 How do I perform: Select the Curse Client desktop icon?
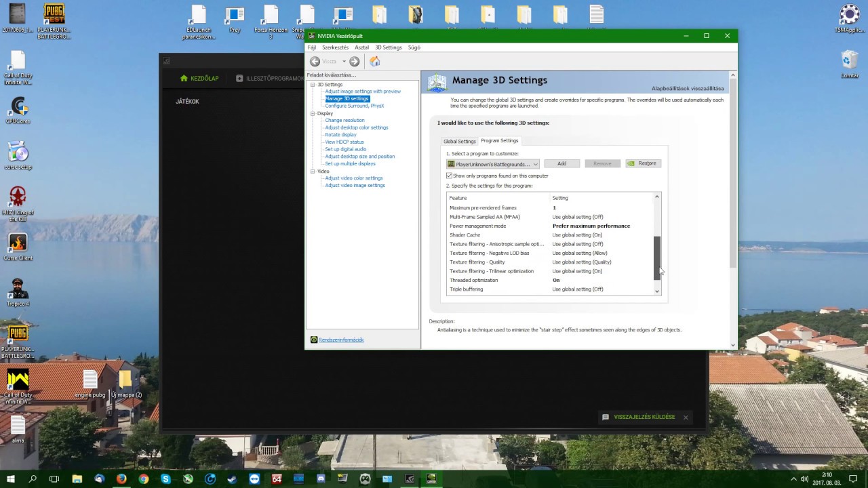click(x=18, y=247)
